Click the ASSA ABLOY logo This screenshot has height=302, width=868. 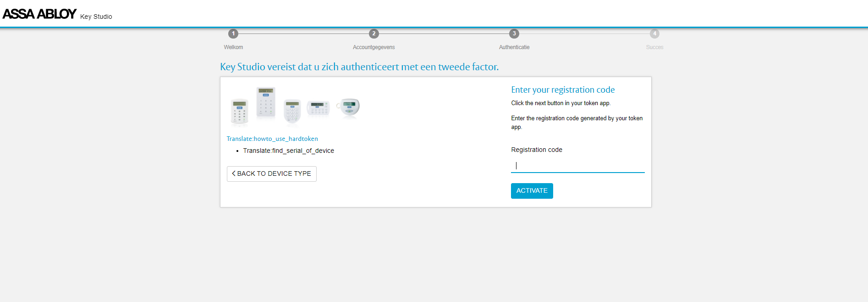(x=39, y=14)
